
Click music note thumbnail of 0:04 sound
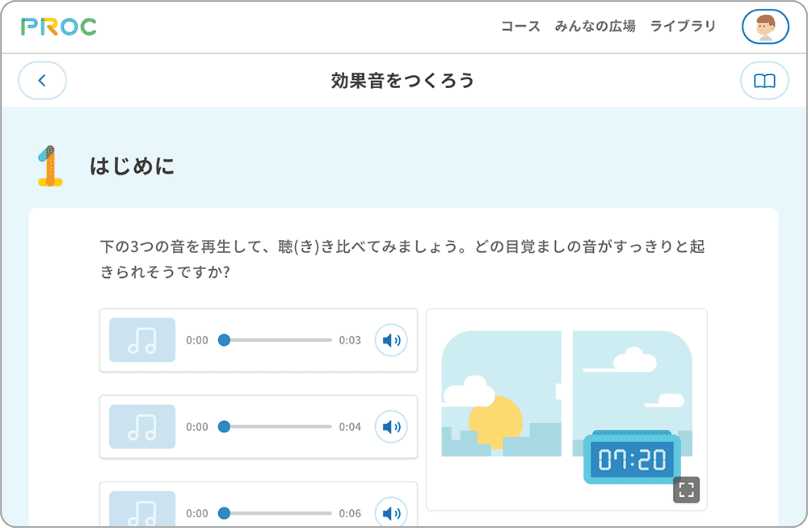142,427
